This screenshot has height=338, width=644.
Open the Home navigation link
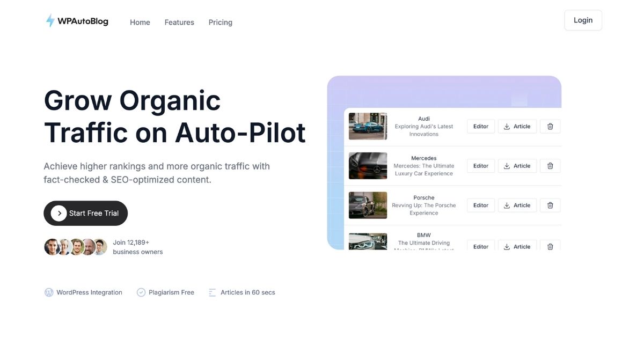click(x=140, y=22)
